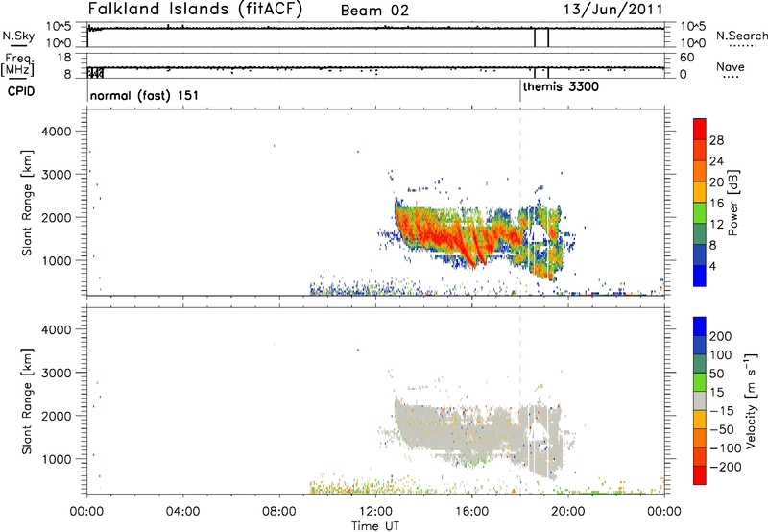Click the red top segment of Power colorbar
The width and height of the screenshot is (768, 532).
coord(700,129)
